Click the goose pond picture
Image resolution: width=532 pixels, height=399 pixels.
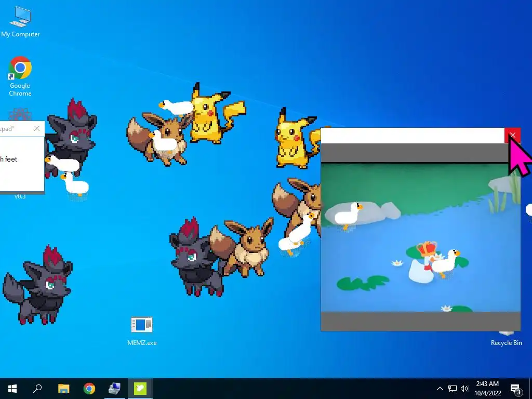tap(420, 237)
